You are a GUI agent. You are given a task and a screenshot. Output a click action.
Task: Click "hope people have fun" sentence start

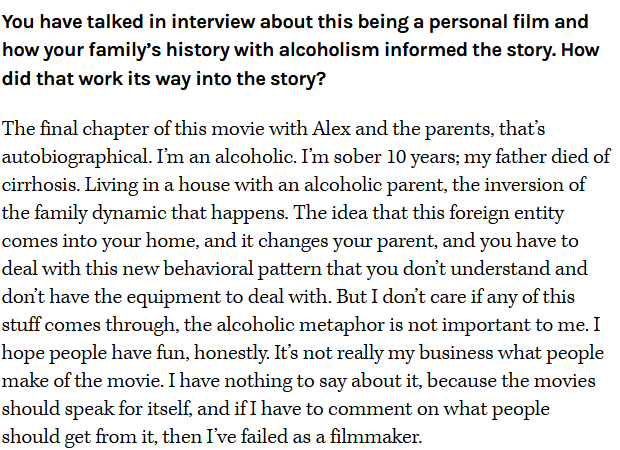(94, 353)
